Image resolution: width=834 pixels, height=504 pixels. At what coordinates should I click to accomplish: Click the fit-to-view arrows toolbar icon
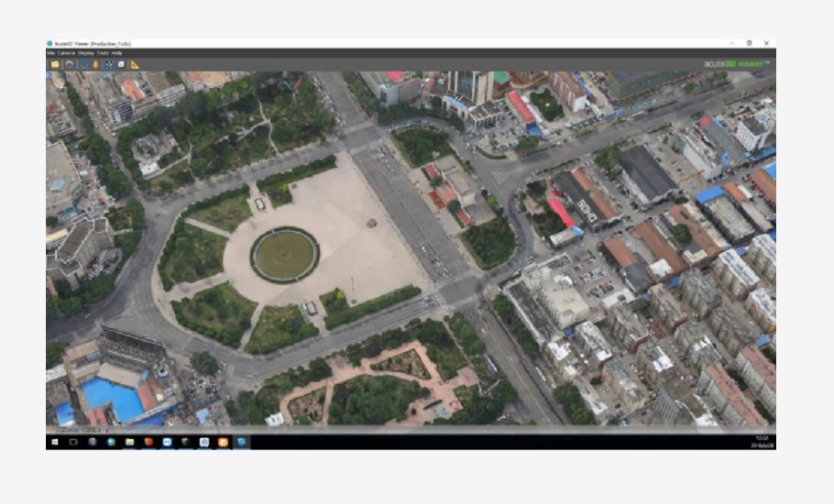coord(108,64)
